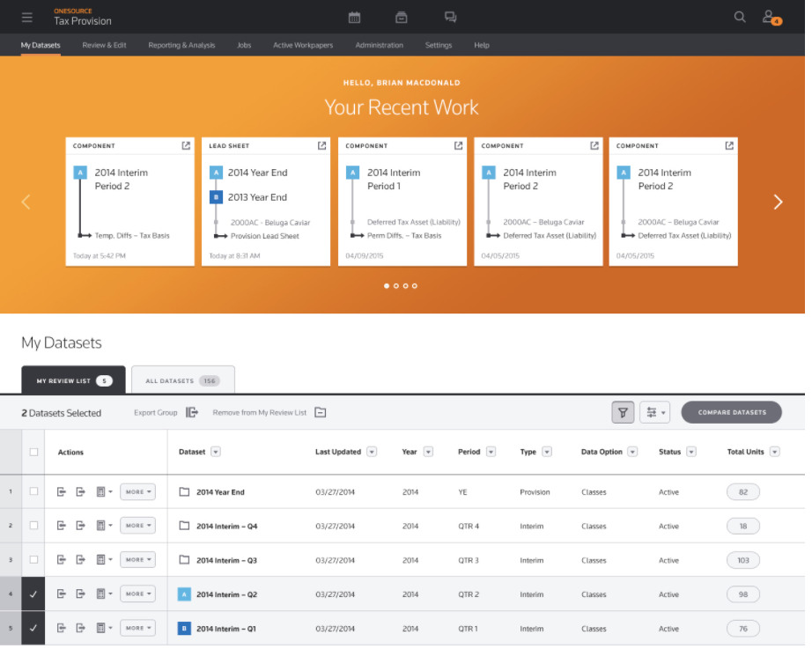Open the Reporting & Analysis menu
Image resolution: width=812 pixels, height=649 pixels.
[181, 45]
